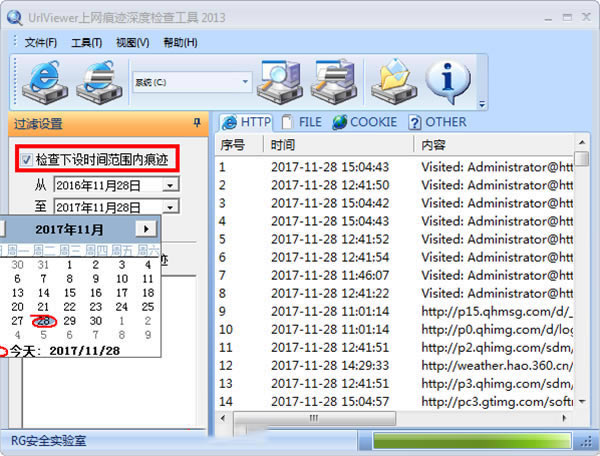Image resolution: width=600 pixels, height=456 pixels.
Task: Click the magnifier computer scan icon
Action: [x=280, y=82]
